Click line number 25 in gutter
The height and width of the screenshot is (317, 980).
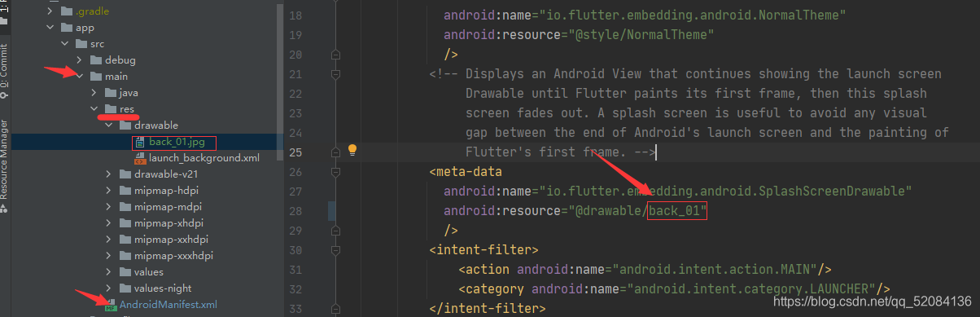(296, 152)
